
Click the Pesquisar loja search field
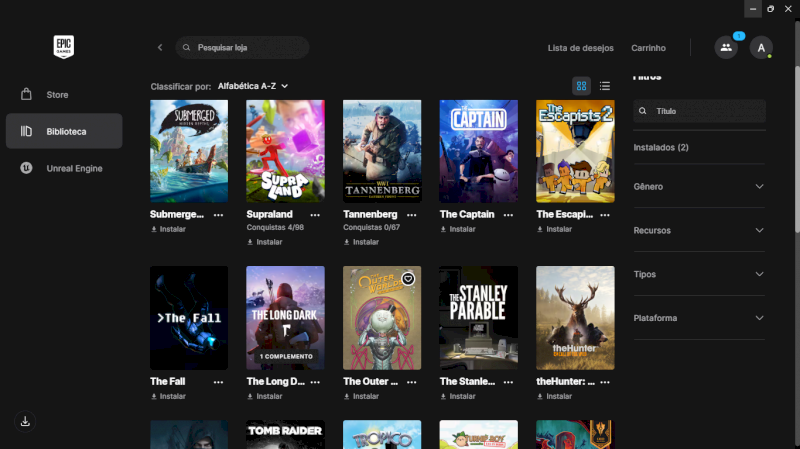(242, 47)
